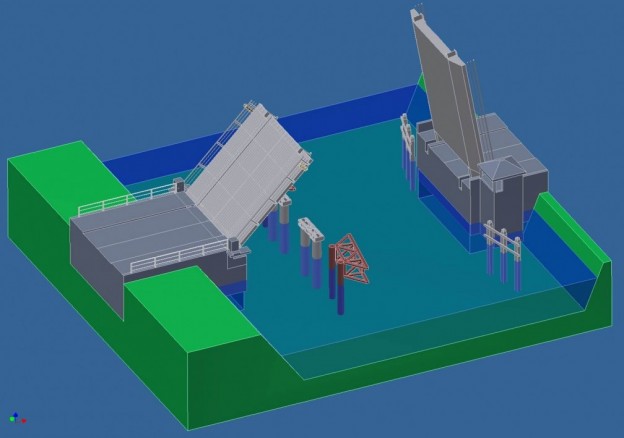Click the XYZ axis triad indicator
This screenshot has width=624, height=438.
point(18,418)
